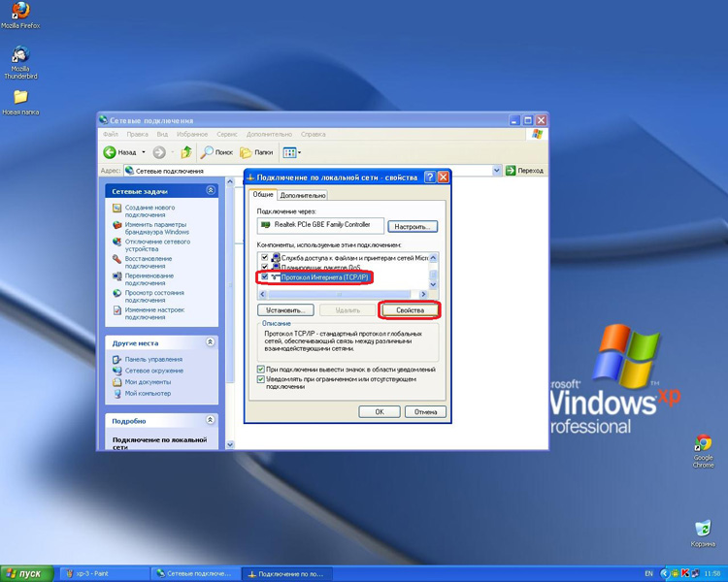Click the components list horizontal scrollbar
The width and height of the screenshot is (728, 582).
[x=343, y=294]
